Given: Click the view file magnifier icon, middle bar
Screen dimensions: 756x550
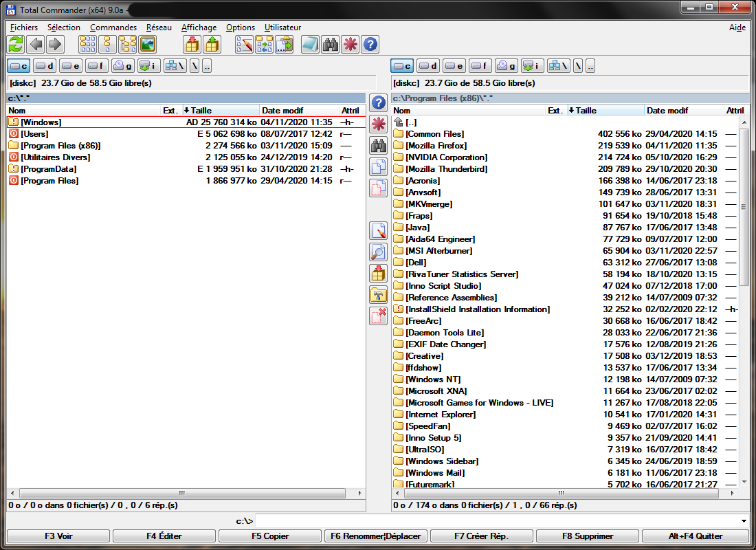Looking at the screenshot, I should click(x=379, y=252).
